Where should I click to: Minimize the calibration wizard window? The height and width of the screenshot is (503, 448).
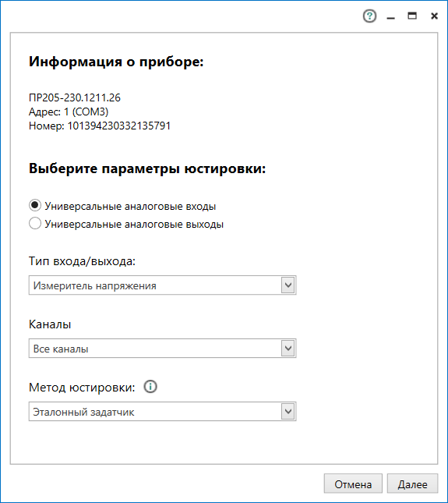coord(390,16)
